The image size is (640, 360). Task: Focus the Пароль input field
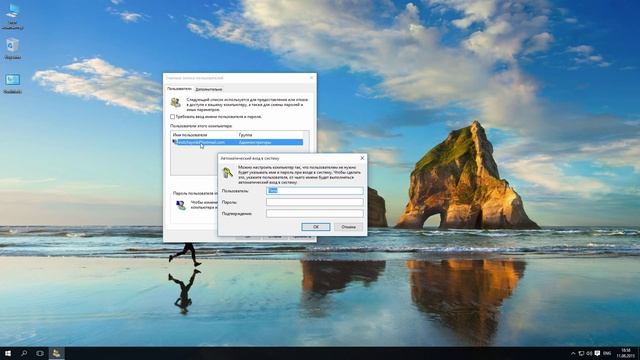tap(314, 202)
